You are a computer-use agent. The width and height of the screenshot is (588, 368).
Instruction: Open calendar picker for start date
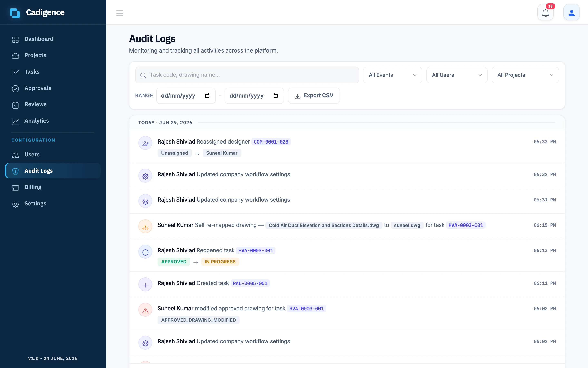(207, 95)
